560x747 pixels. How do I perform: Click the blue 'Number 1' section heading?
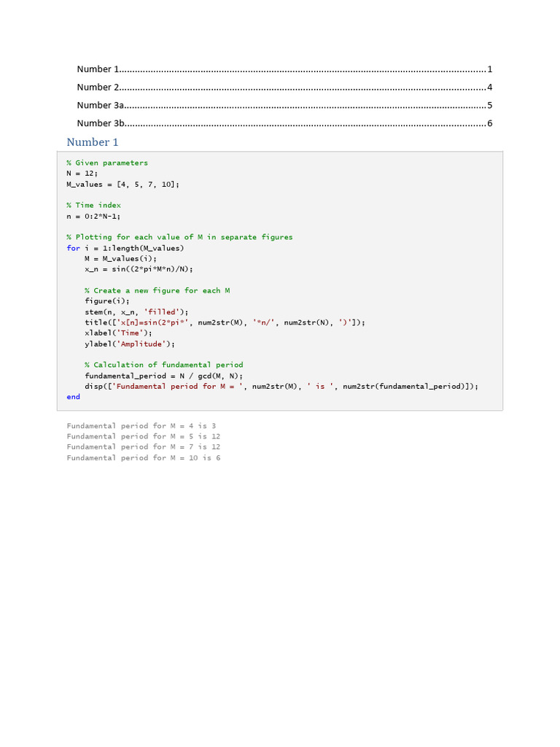tap(93, 142)
